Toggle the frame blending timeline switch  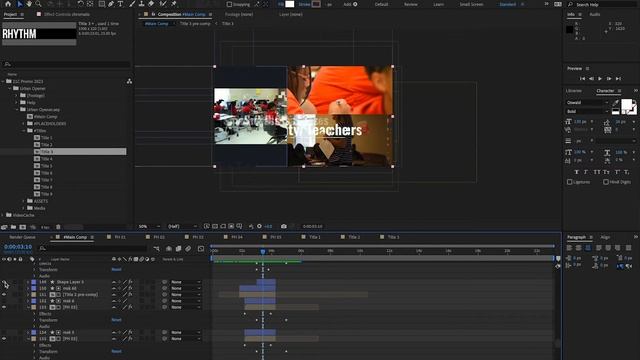pos(178,248)
